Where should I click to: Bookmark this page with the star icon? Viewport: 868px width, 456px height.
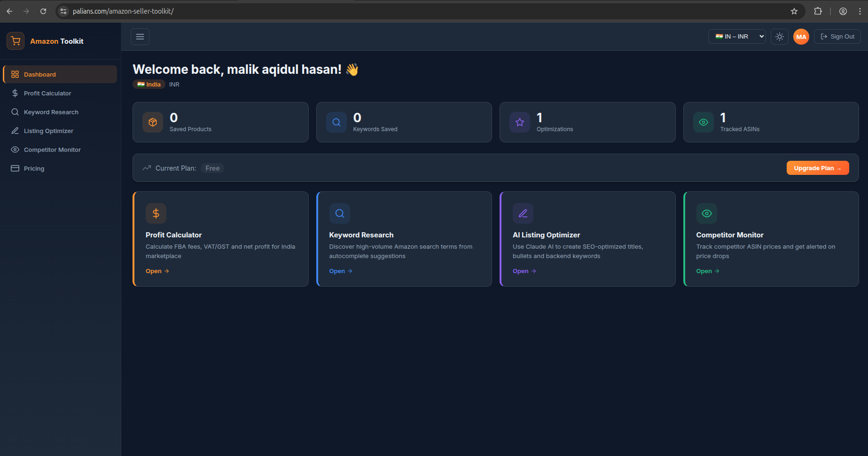coord(794,11)
